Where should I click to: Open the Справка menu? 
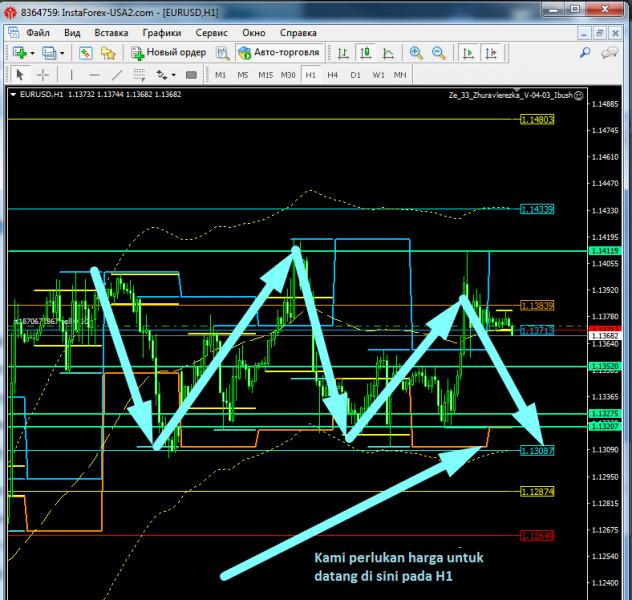pyautogui.click(x=298, y=33)
